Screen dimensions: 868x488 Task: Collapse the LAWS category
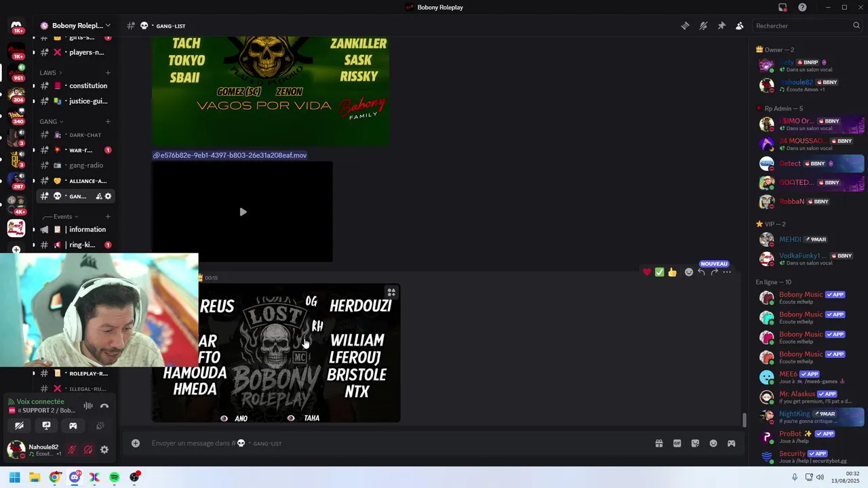point(51,73)
